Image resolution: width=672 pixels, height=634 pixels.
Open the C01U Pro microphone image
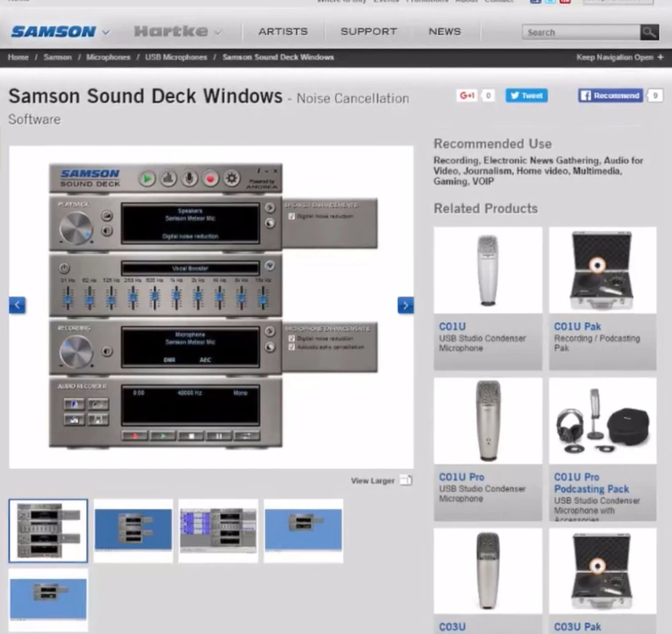pyautogui.click(x=488, y=420)
